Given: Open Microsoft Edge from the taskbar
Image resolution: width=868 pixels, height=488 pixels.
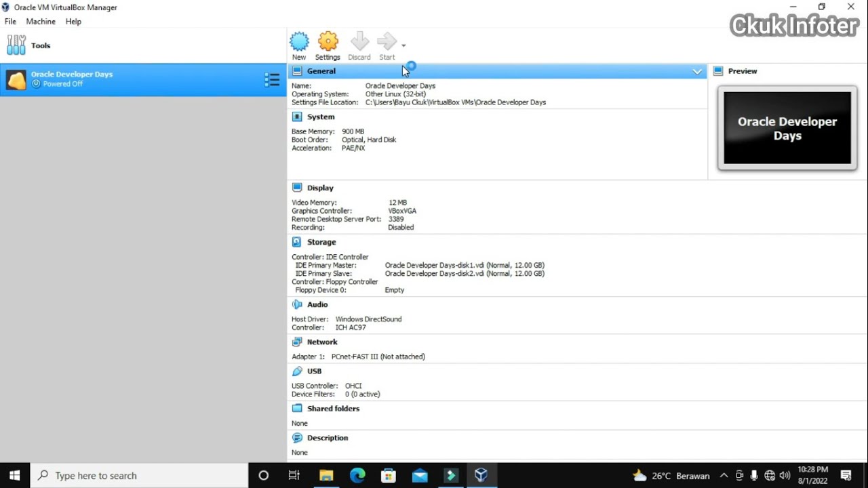Looking at the screenshot, I should click(x=357, y=476).
